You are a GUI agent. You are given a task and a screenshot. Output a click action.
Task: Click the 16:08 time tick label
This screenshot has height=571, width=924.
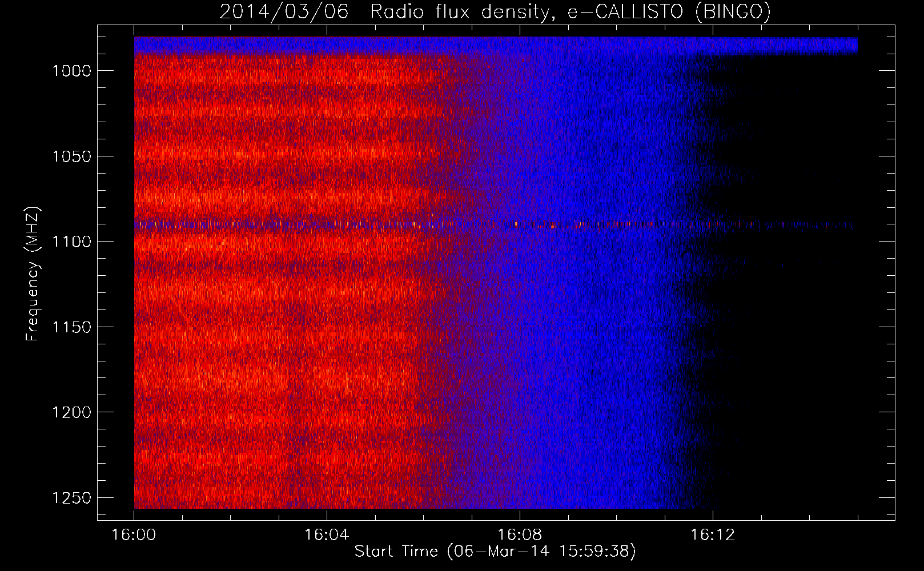coord(520,535)
